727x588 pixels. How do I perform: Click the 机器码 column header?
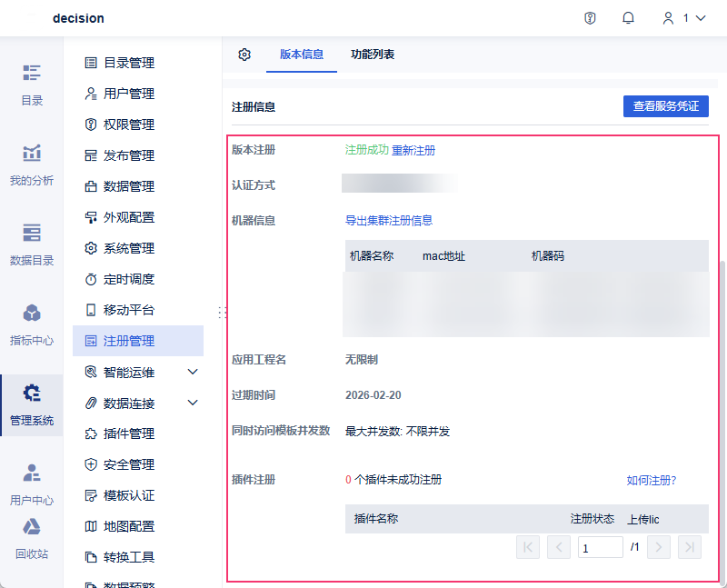click(x=548, y=256)
